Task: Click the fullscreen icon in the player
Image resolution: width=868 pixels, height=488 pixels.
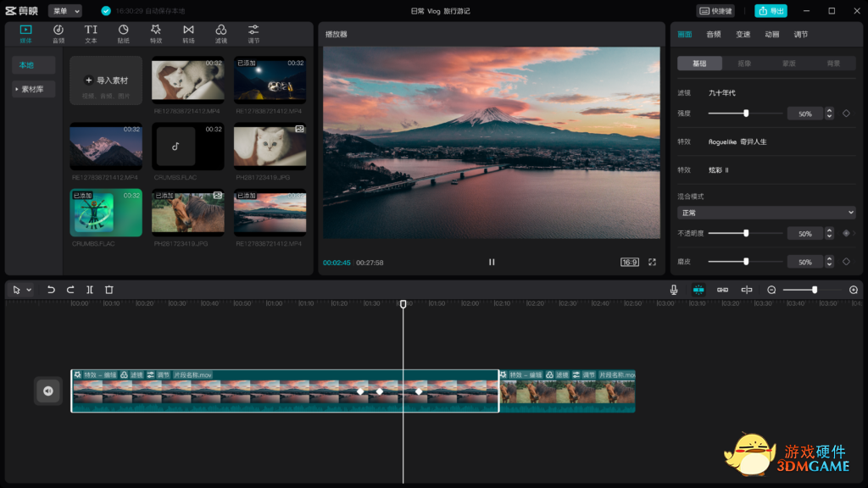Action: point(652,263)
